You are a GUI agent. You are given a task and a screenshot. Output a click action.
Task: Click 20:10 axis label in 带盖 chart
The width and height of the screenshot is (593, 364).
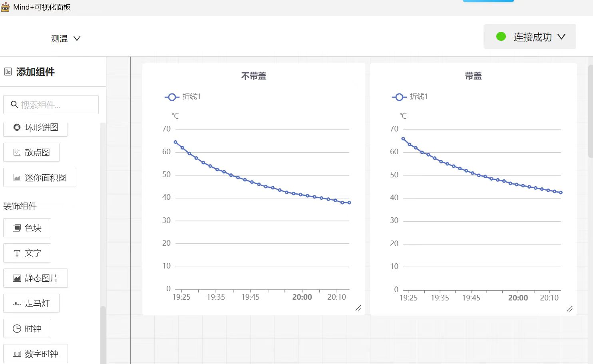tap(549, 298)
